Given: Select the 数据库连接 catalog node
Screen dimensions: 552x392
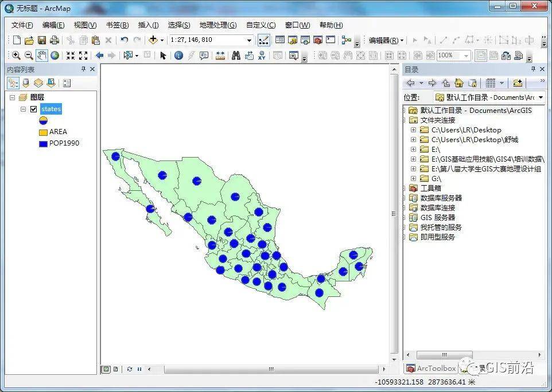Looking at the screenshot, I should point(438,208).
